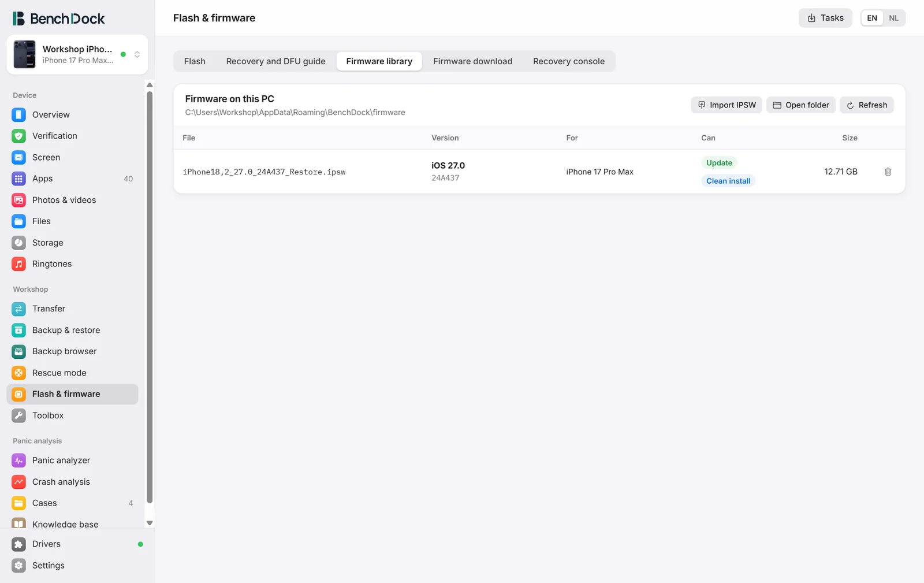The width and height of the screenshot is (924, 583).
Task: Click the Cases count badge 4
Action: pyautogui.click(x=131, y=503)
